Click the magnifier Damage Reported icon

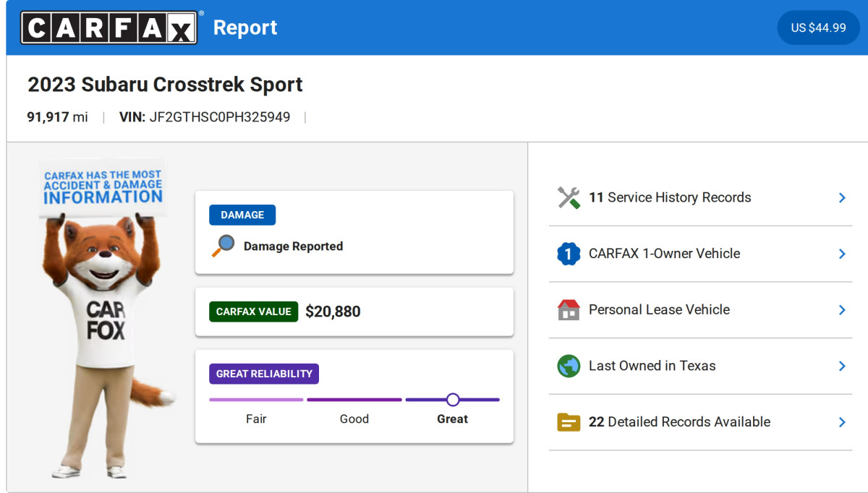(223, 246)
